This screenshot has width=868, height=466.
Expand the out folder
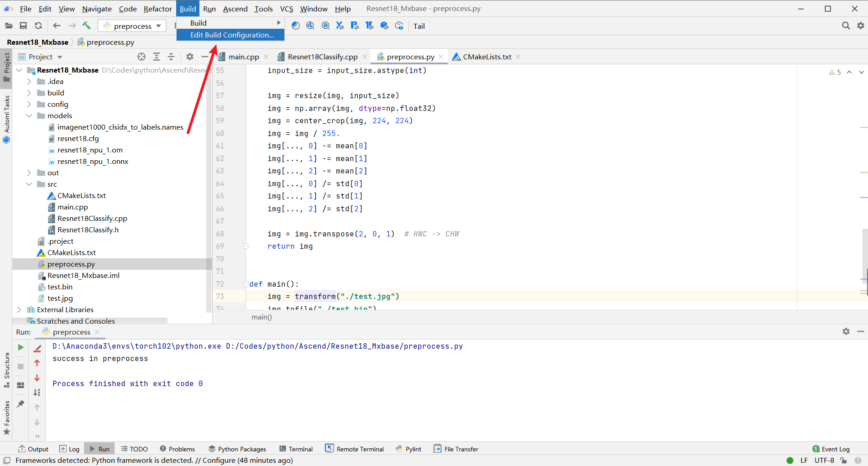click(29, 173)
